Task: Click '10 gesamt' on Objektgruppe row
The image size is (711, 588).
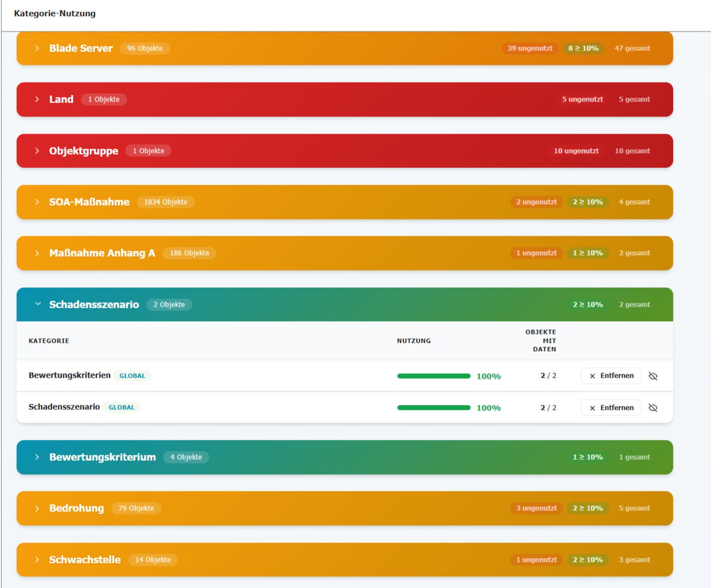Action: pyautogui.click(x=632, y=151)
